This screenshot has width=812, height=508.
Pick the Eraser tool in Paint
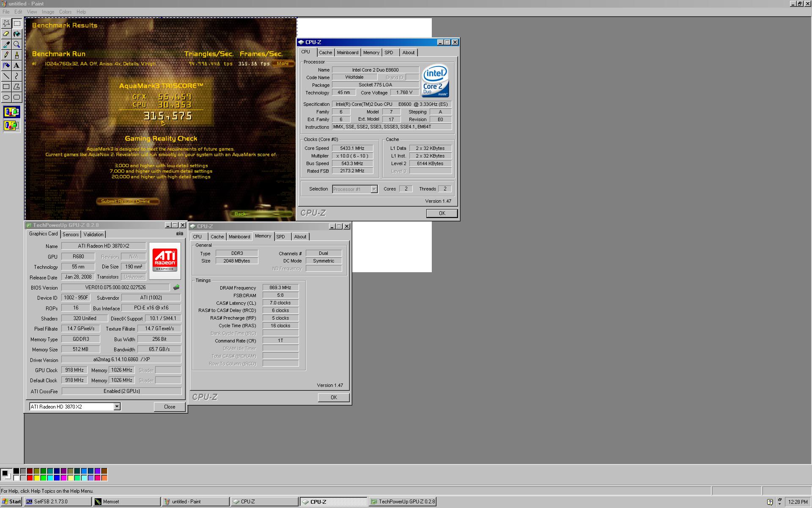coord(6,34)
